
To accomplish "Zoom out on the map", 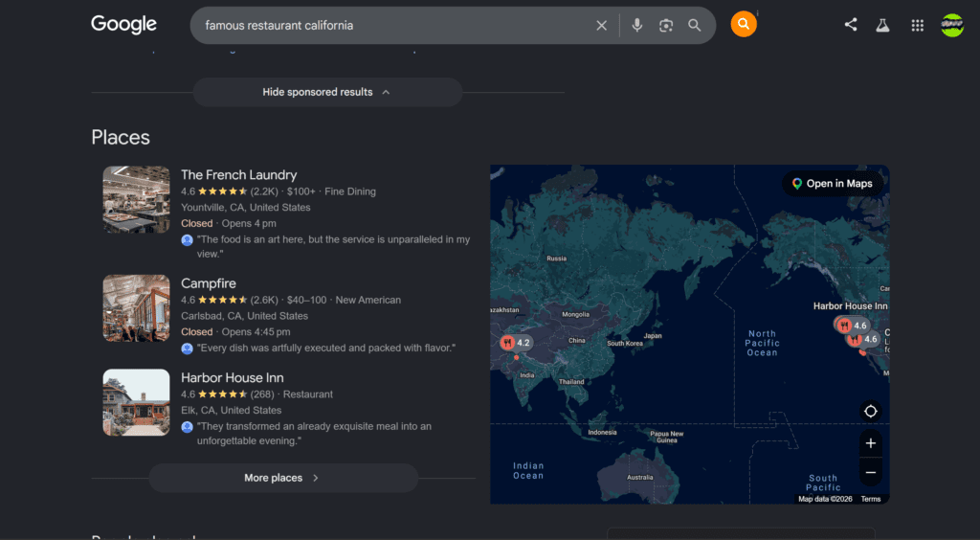I will 871,473.
